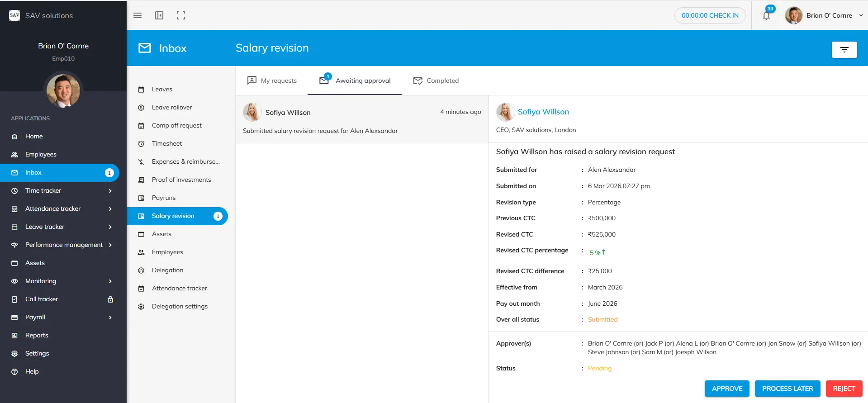Image resolution: width=868 pixels, height=403 pixels.
Task: Click the hamburger menu icon
Action: [x=138, y=15]
